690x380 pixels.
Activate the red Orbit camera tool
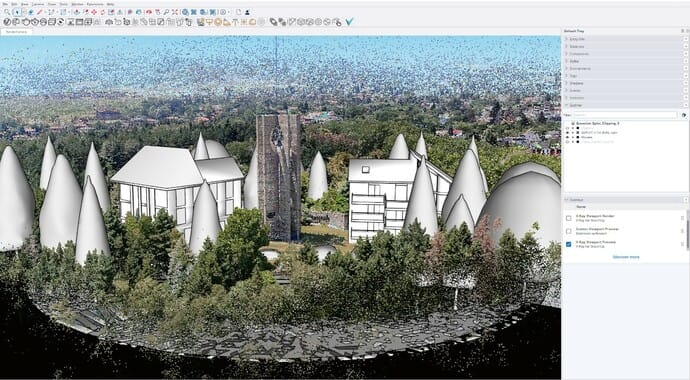pos(149,12)
